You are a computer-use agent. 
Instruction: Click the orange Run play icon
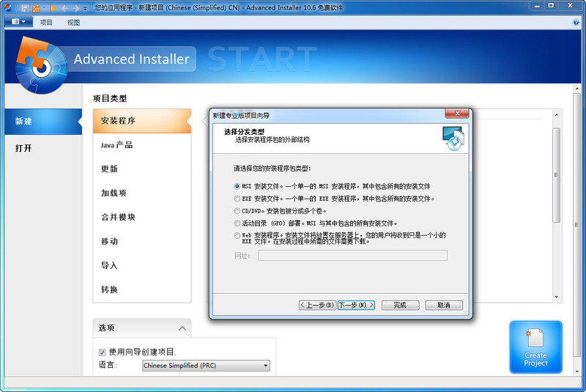tap(53, 8)
